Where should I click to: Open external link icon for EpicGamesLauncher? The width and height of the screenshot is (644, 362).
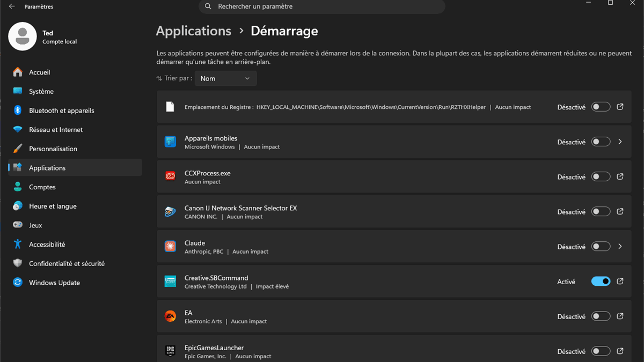pyautogui.click(x=620, y=351)
